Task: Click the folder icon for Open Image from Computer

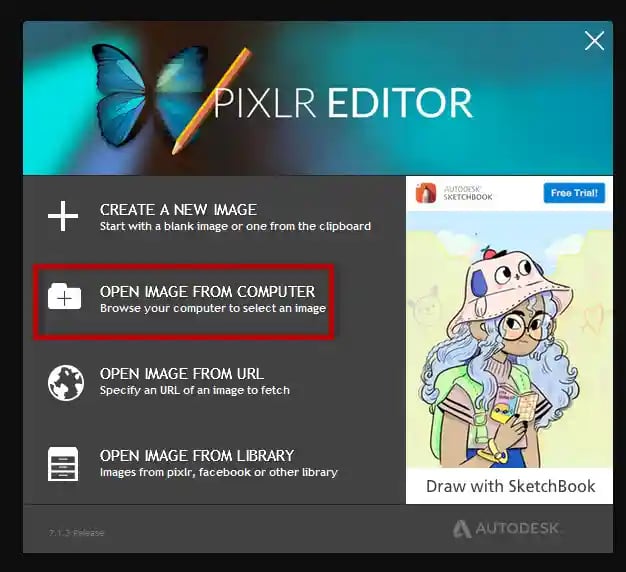Action: click(x=64, y=296)
